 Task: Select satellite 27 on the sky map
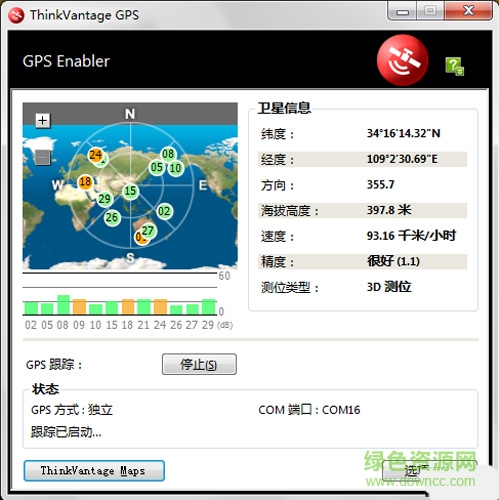click(x=148, y=231)
